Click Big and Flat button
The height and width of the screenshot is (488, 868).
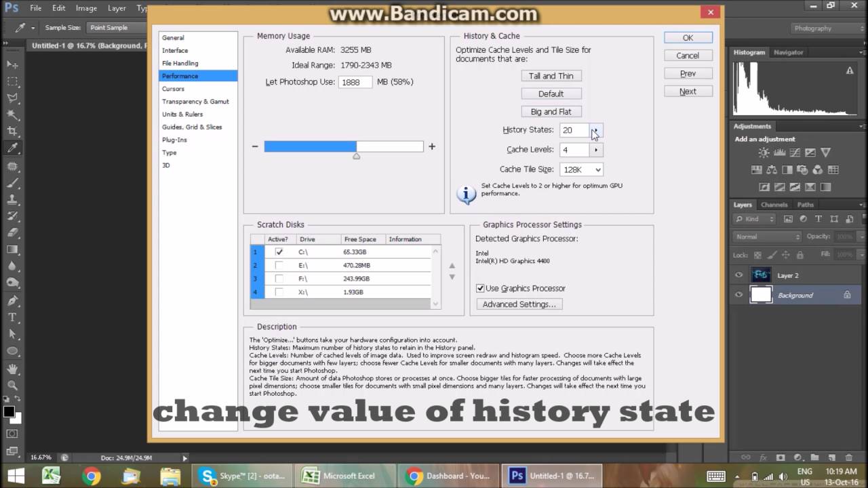click(x=551, y=112)
